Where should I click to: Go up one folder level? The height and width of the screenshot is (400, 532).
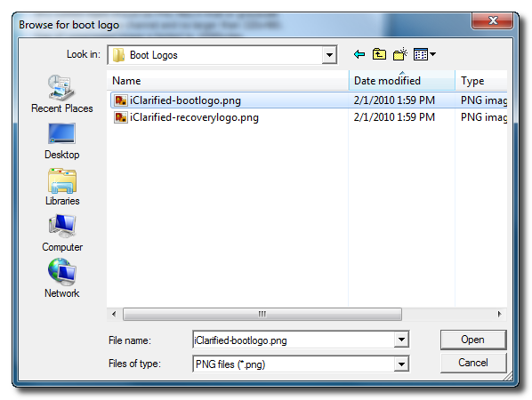pyautogui.click(x=379, y=54)
